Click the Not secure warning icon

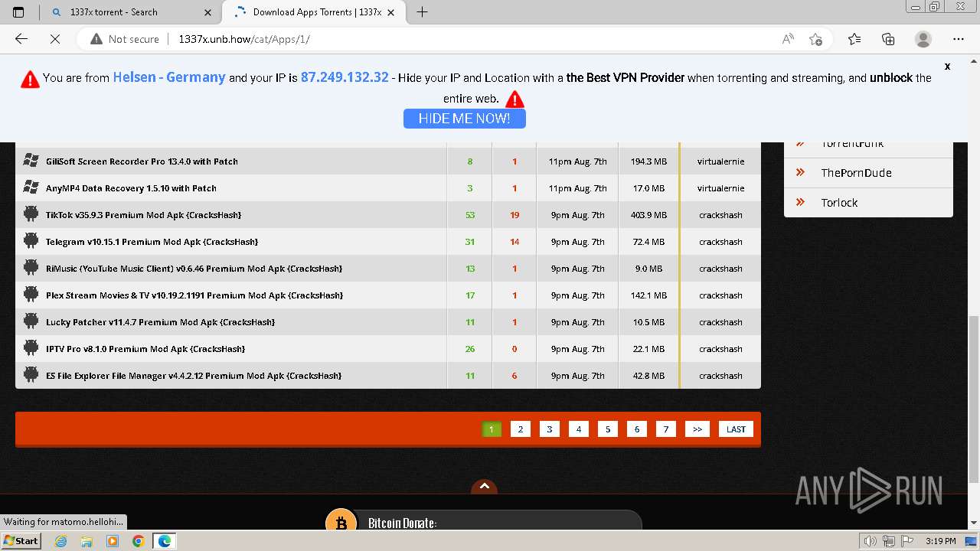(96, 39)
